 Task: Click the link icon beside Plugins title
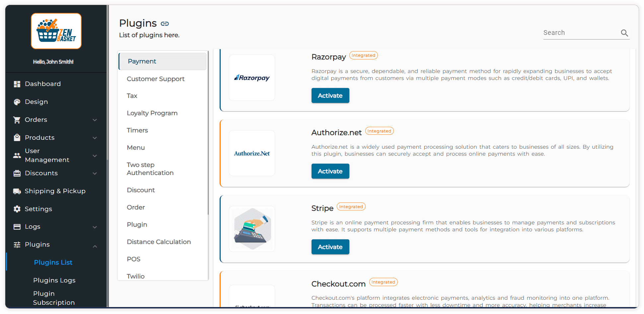(x=165, y=24)
